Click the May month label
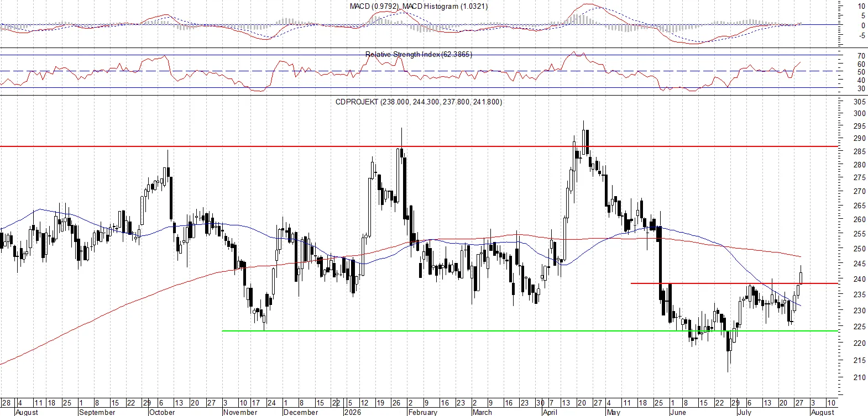Image resolution: width=868 pixels, height=416 pixels. 613,412
